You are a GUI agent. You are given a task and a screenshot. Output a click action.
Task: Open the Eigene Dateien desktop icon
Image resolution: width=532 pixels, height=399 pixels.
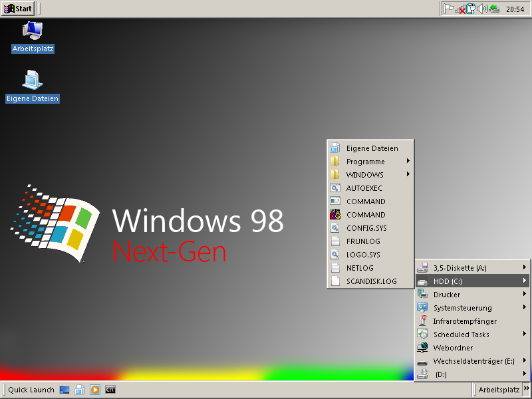click(x=33, y=80)
